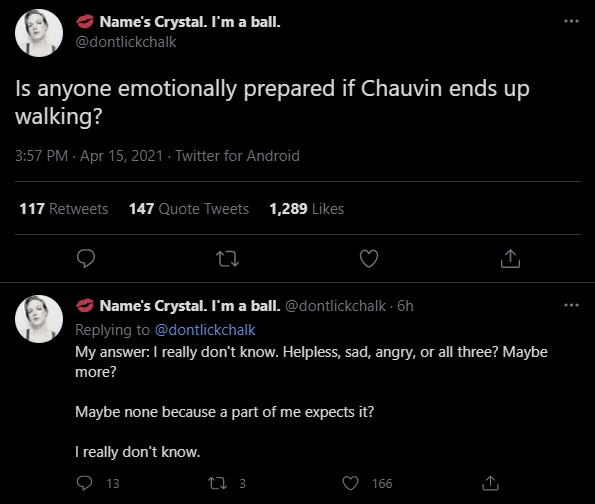This screenshot has width=595, height=504.
Task: Like the main tweet with the heart icon
Action: (x=369, y=259)
